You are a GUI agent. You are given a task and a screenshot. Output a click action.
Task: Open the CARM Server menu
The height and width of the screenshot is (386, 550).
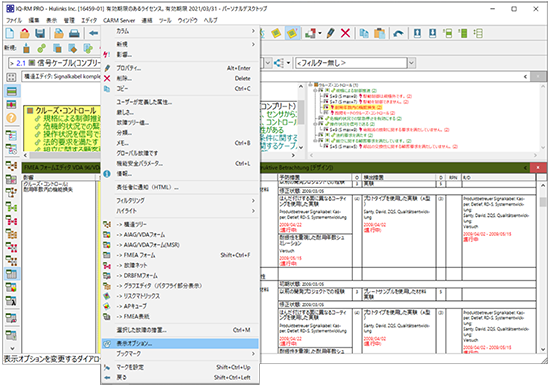pyautogui.click(x=119, y=20)
